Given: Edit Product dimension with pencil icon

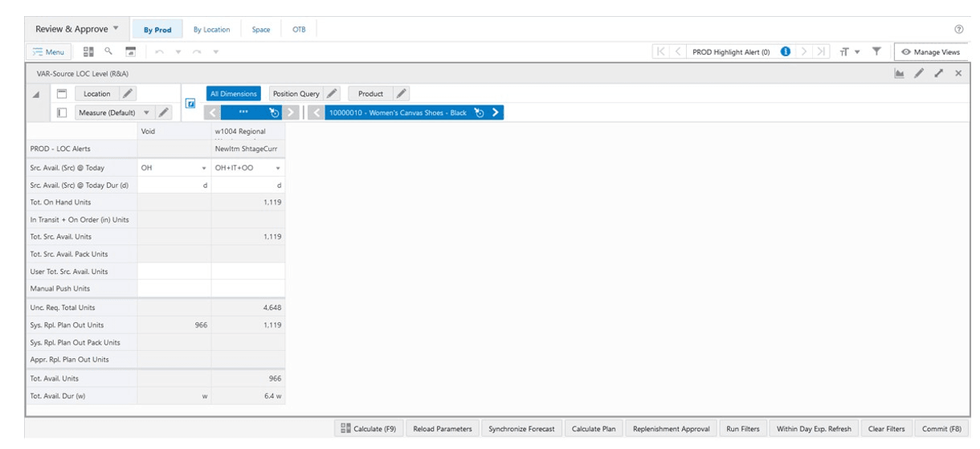Looking at the screenshot, I should pos(402,95).
